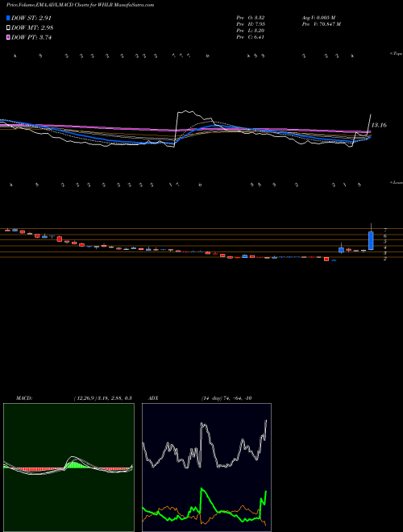Click the magenta DOW PT legend swatch
Screen dimensions: 403x532
point(8,37)
